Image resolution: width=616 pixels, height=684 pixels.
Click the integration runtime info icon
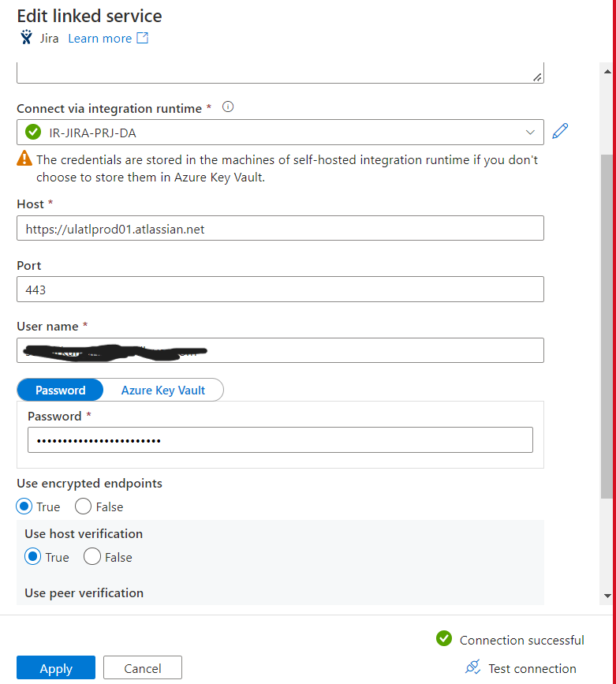pos(228,107)
